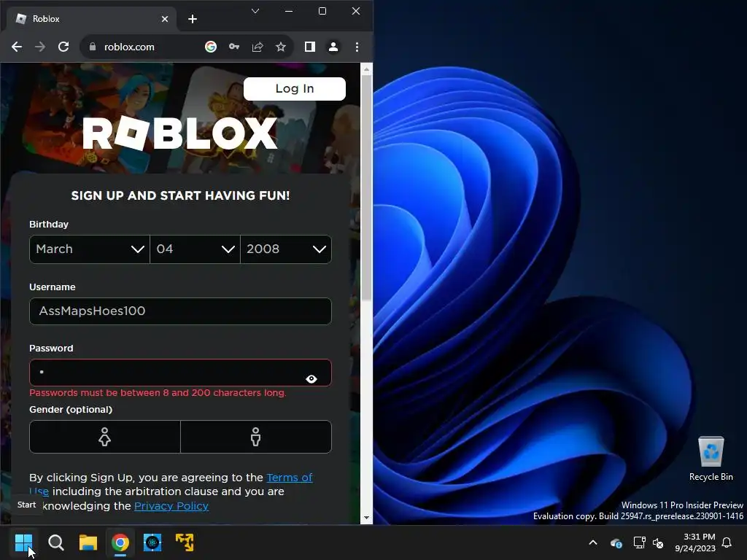The width and height of the screenshot is (747, 560).
Task: Click the cloud sync tray icon
Action: pos(616,542)
